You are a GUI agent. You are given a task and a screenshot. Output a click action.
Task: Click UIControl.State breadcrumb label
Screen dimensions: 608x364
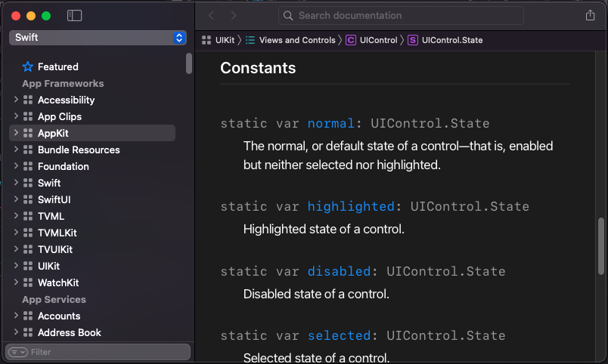coord(452,40)
